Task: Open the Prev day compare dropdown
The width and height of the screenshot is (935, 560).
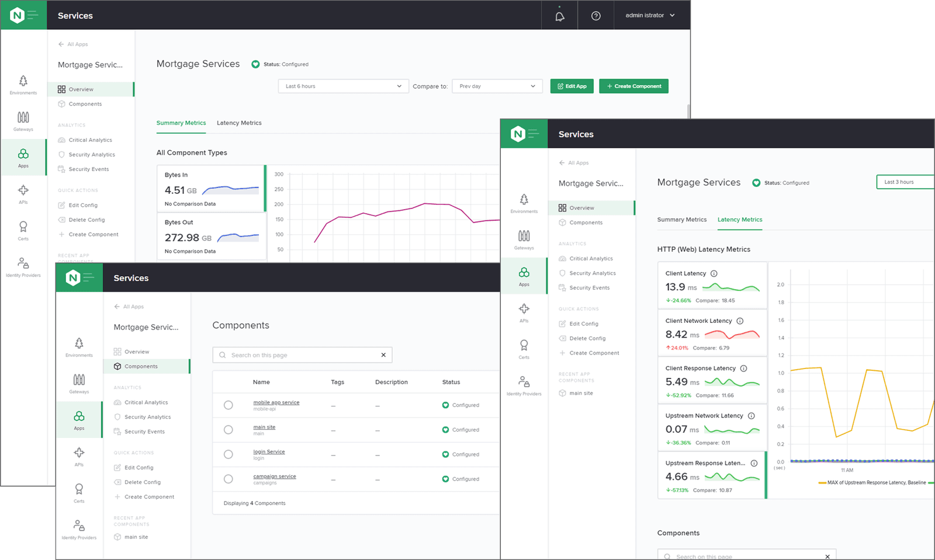Action: [497, 86]
